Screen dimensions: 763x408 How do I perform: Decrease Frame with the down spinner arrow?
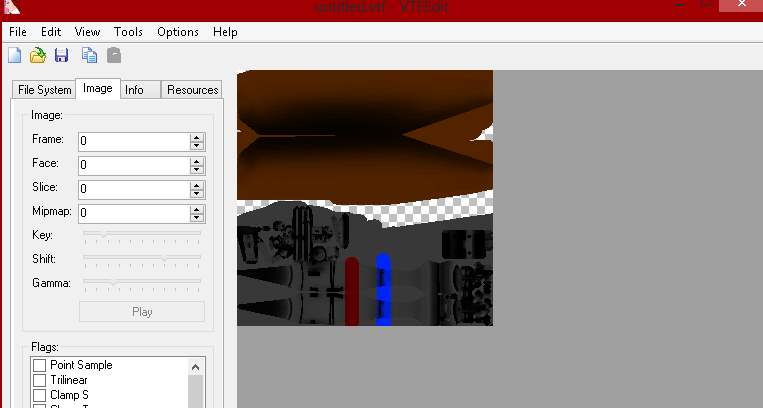(x=197, y=146)
